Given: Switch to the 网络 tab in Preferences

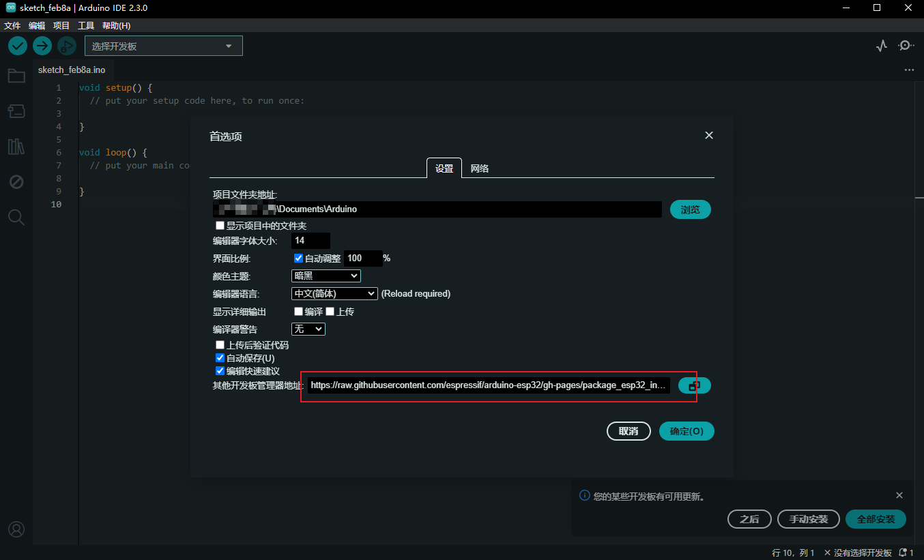Looking at the screenshot, I should (480, 168).
